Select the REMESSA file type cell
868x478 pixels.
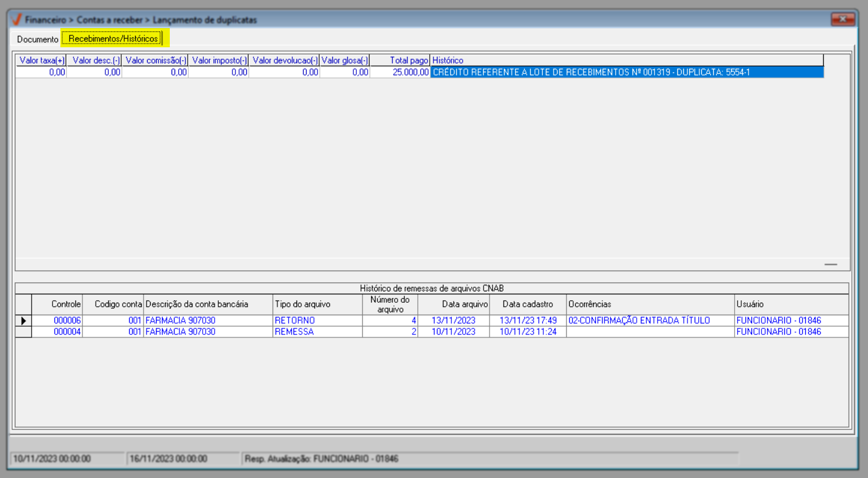[x=317, y=332]
